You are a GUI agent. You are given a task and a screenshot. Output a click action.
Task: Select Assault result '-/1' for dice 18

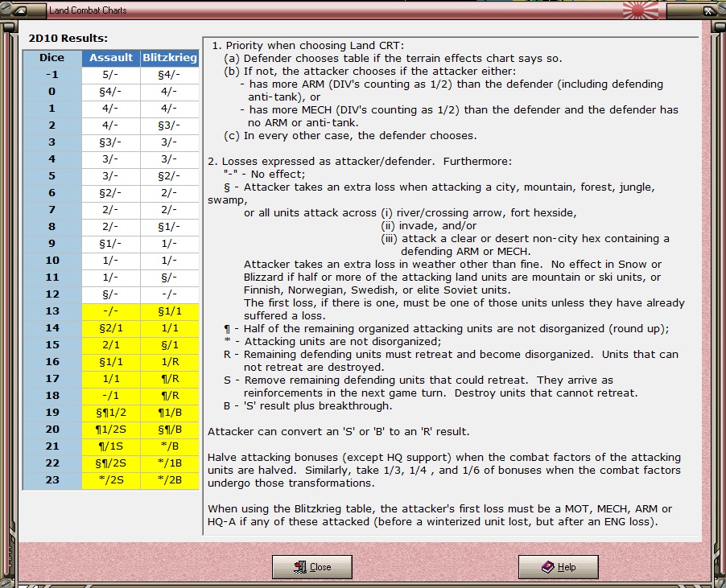pos(111,396)
